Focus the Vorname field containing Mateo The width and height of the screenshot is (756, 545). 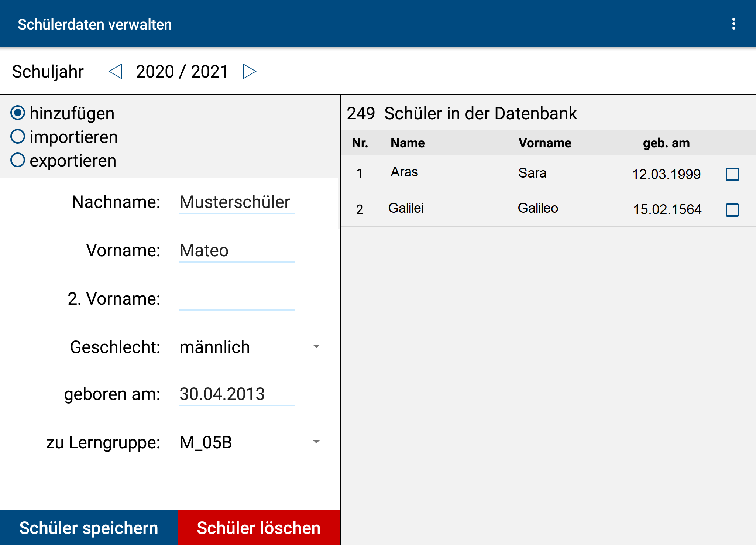click(237, 251)
